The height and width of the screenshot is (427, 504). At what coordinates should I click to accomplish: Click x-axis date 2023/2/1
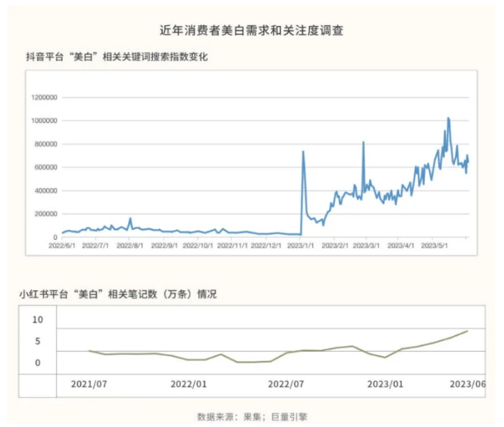click(x=335, y=246)
